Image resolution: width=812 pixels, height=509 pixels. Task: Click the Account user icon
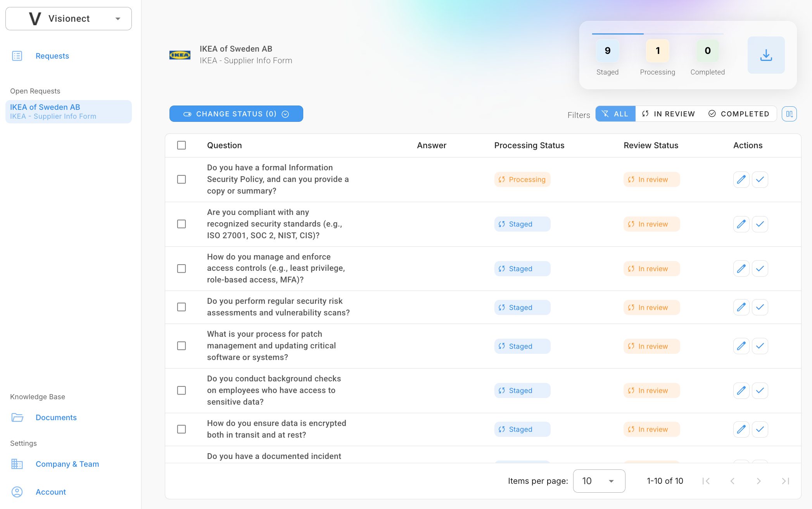[17, 492]
